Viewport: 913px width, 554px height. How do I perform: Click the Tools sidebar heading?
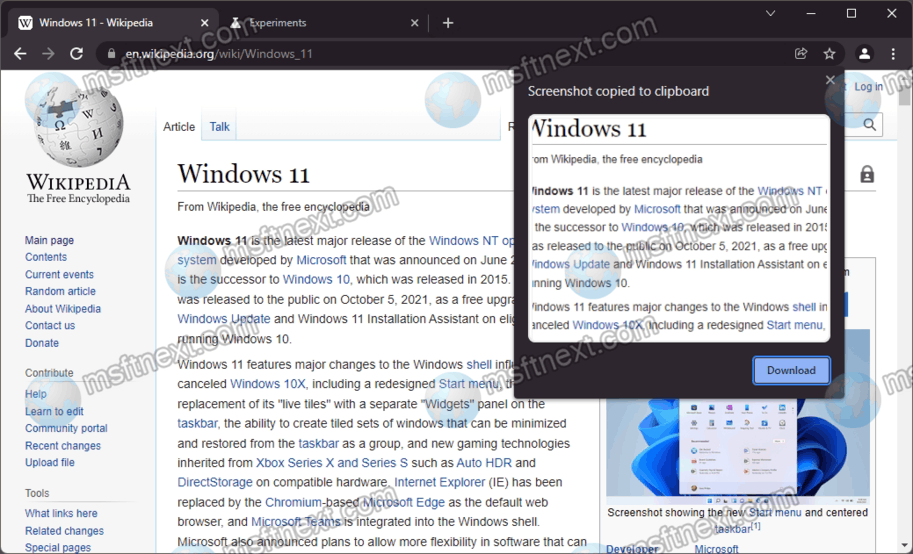pos(37,493)
